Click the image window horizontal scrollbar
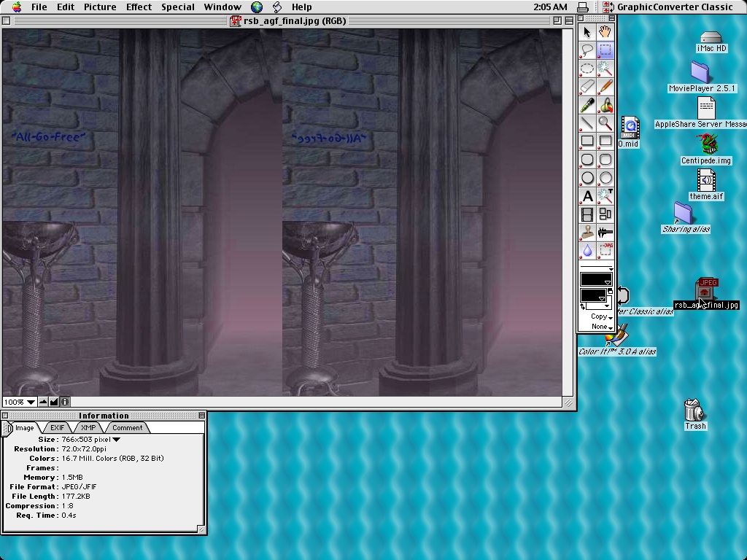 (317, 402)
